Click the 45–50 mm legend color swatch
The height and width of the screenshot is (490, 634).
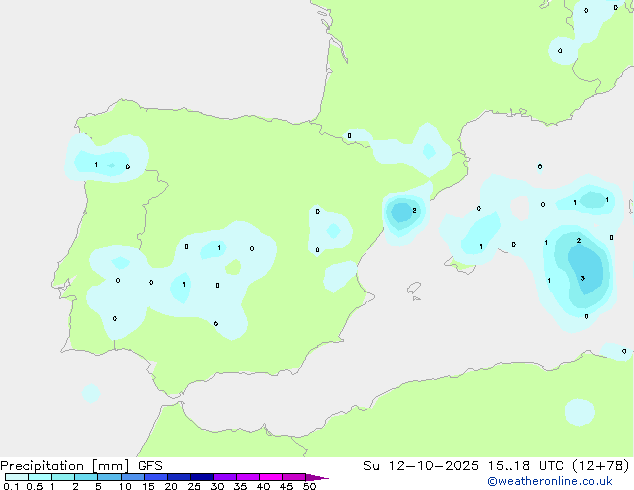294,477
